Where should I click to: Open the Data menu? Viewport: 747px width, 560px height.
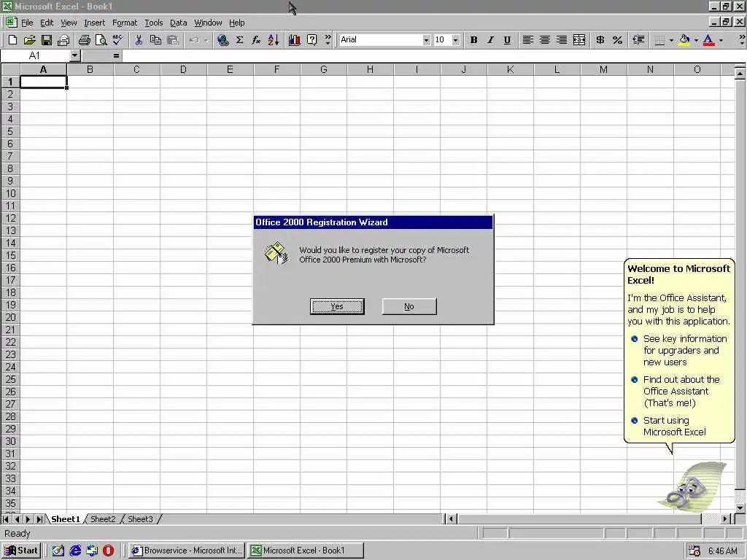pyautogui.click(x=178, y=23)
